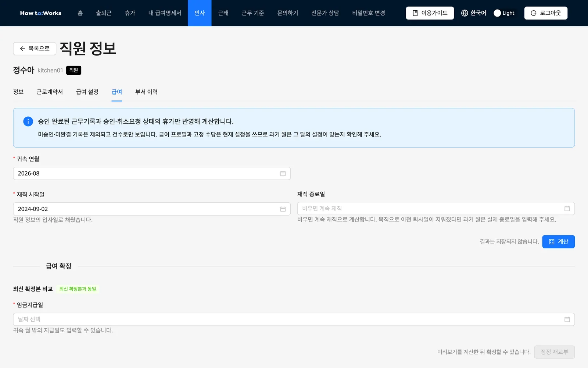Click the blue 계산 button
Screen dimensions: 588x368
pyautogui.click(x=558, y=242)
